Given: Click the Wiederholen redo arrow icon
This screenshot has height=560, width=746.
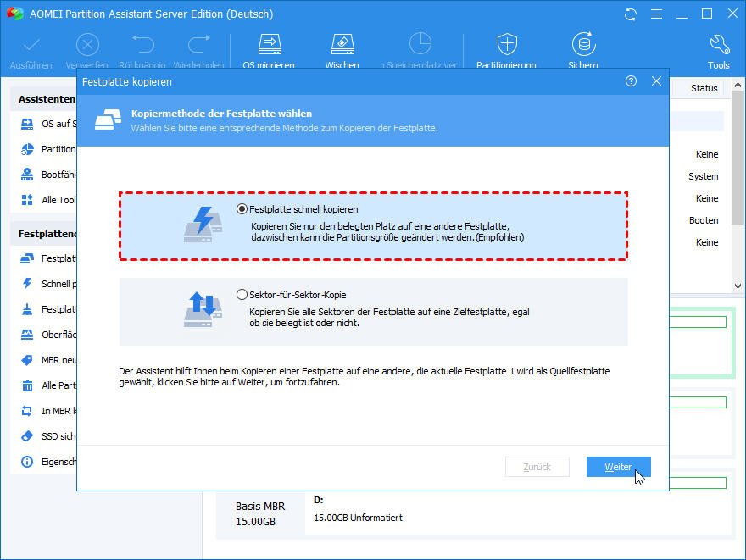Looking at the screenshot, I should pos(199,44).
